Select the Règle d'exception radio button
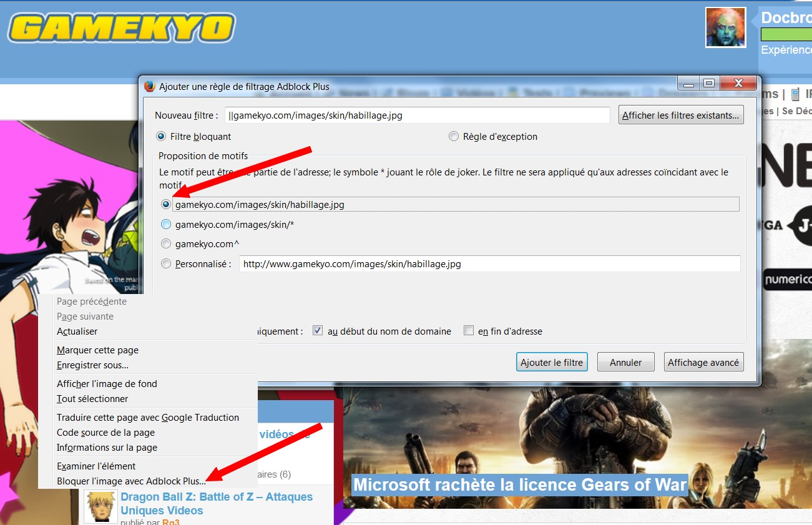This screenshot has width=812, height=525. tap(454, 137)
